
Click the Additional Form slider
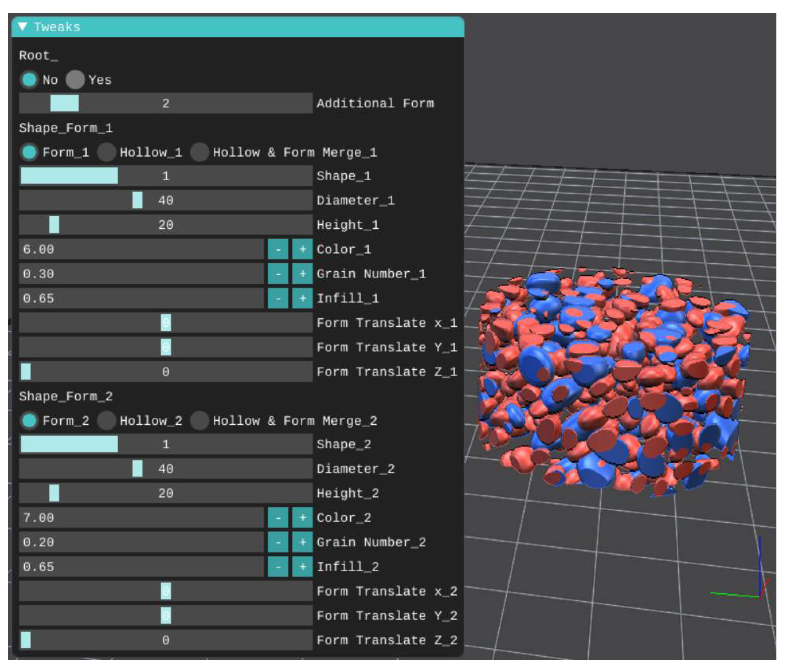[x=166, y=103]
